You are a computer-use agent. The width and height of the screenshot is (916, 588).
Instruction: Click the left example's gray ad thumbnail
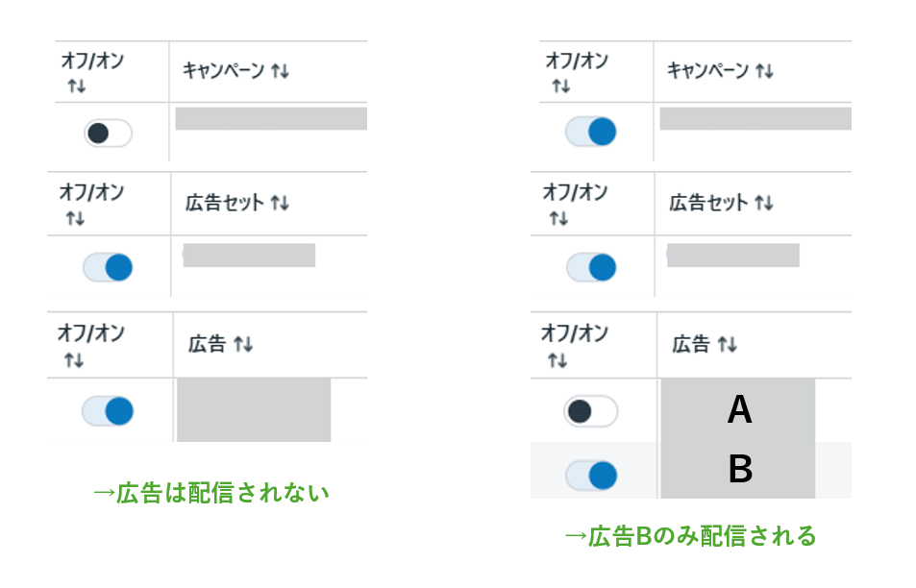click(x=254, y=410)
